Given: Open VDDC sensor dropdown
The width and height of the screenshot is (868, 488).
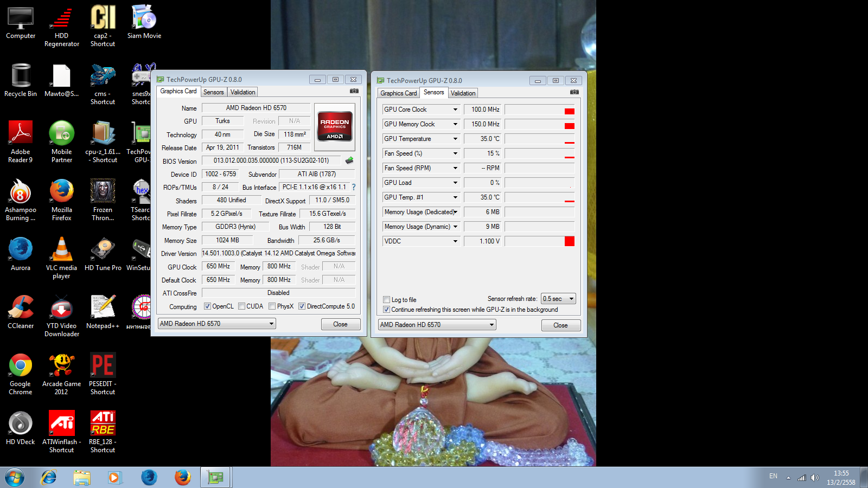Looking at the screenshot, I should 455,241.
